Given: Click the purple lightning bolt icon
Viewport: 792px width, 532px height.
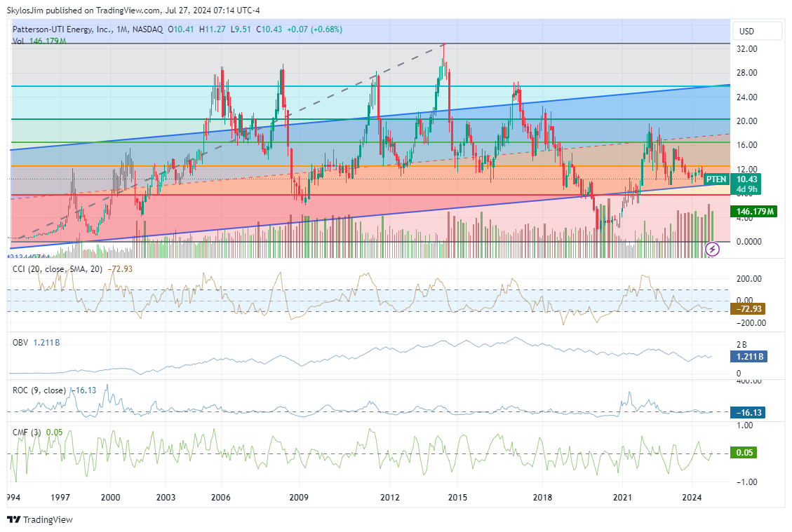Looking at the screenshot, I should tap(713, 249).
